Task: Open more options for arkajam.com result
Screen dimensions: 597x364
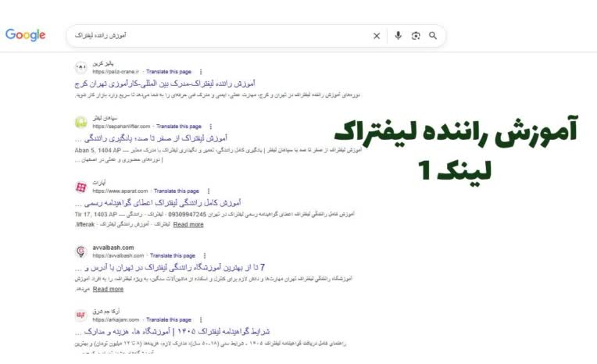Action: [201, 319]
